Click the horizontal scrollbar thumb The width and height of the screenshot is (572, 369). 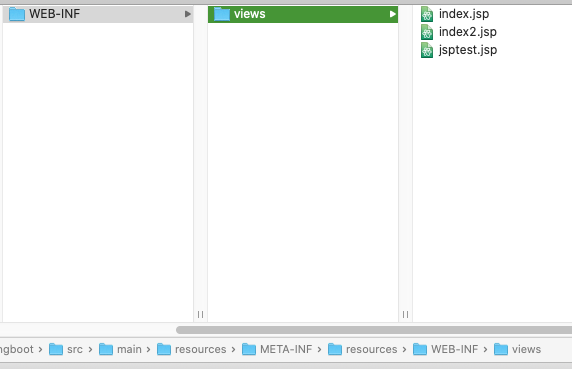(374, 330)
